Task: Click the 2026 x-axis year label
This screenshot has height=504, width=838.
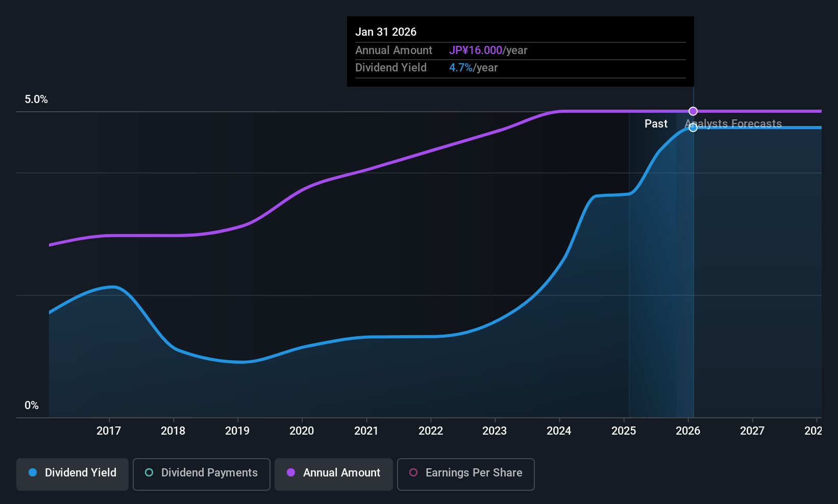Action: coord(688,431)
